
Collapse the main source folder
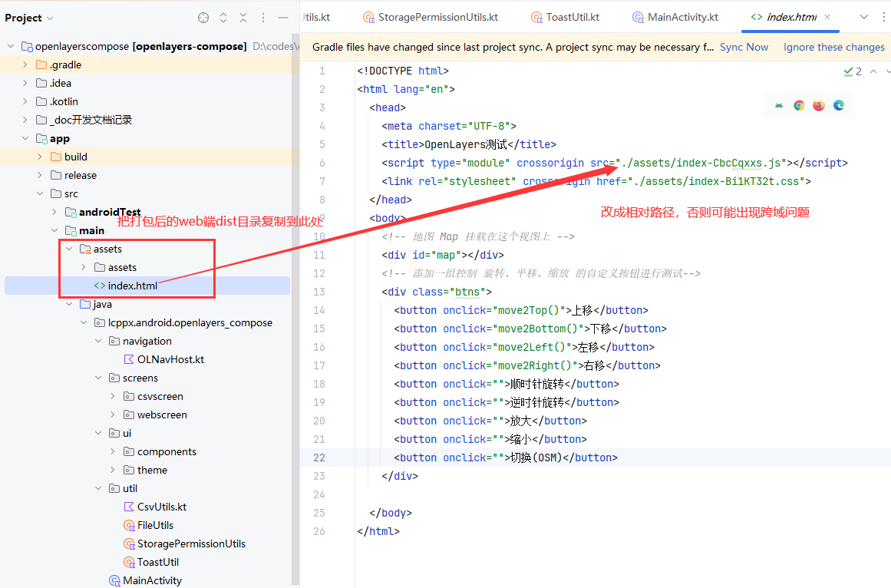click(54, 230)
